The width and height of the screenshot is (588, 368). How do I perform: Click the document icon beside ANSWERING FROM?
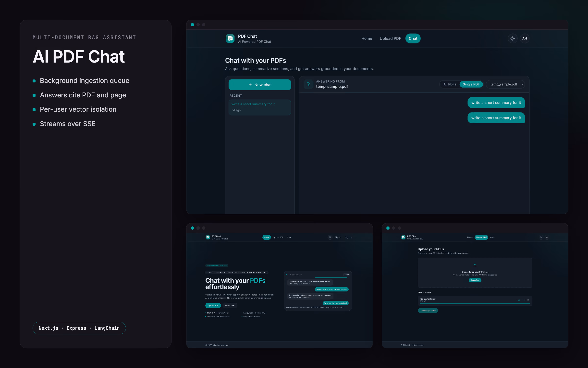308,84
